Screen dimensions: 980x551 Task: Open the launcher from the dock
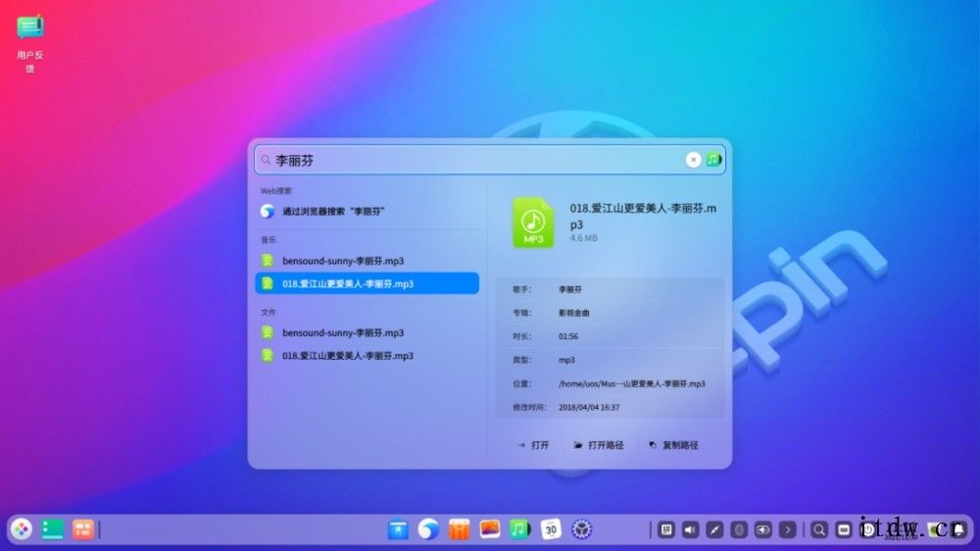pyautogui.click(x=22, y=529)
